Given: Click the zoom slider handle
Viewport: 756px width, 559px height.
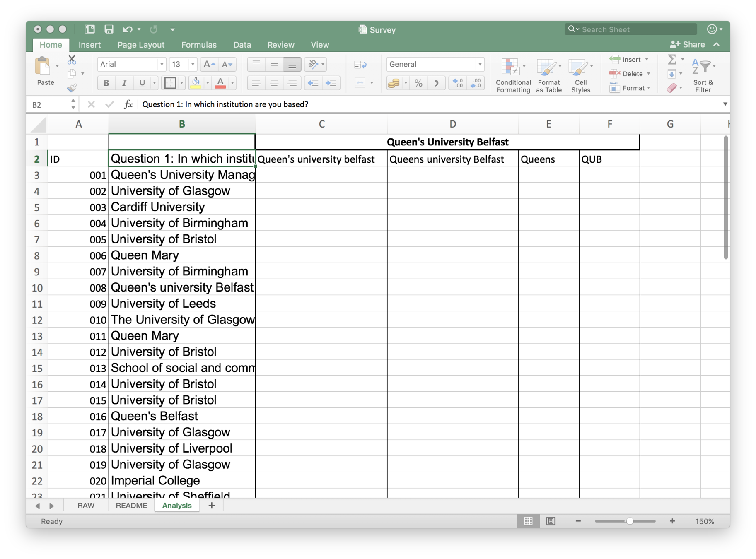Looking at the screenshot, I should (629, 521).
